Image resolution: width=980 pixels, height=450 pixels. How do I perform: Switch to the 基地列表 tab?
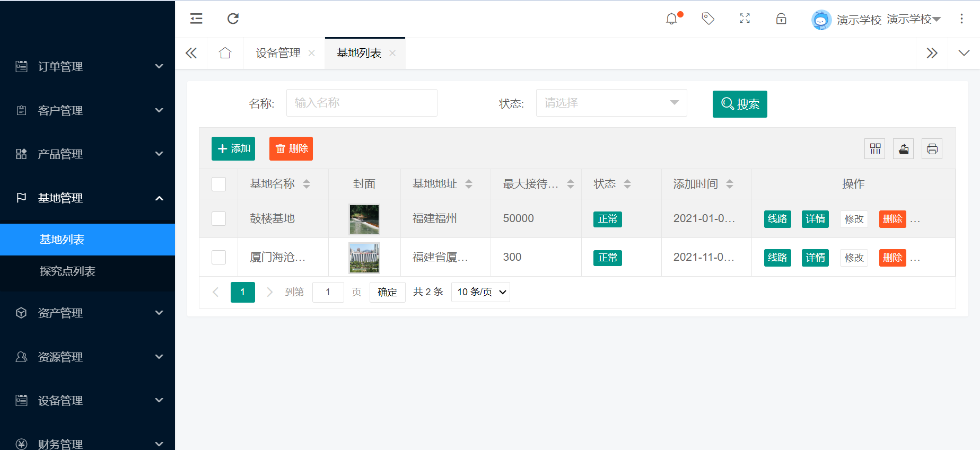click(359, 53)
